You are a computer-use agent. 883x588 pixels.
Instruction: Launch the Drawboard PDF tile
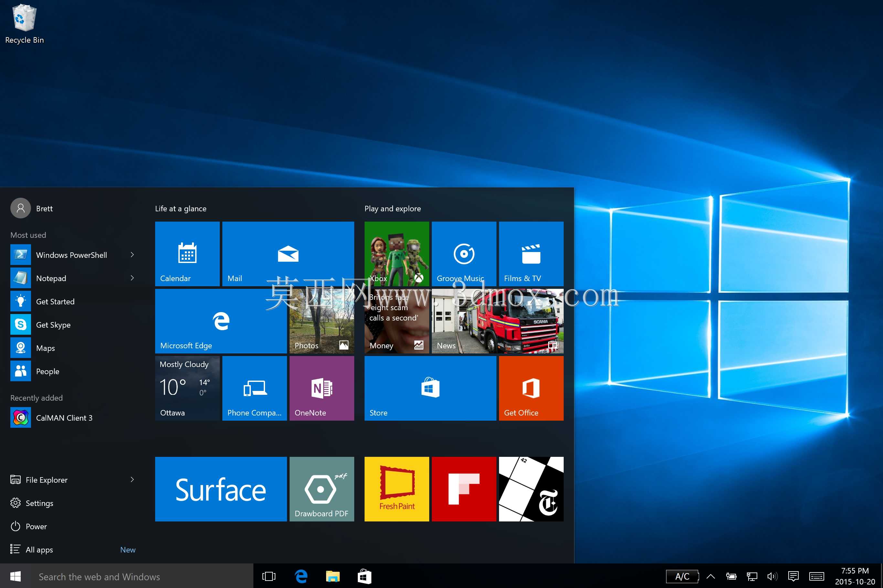322,489
